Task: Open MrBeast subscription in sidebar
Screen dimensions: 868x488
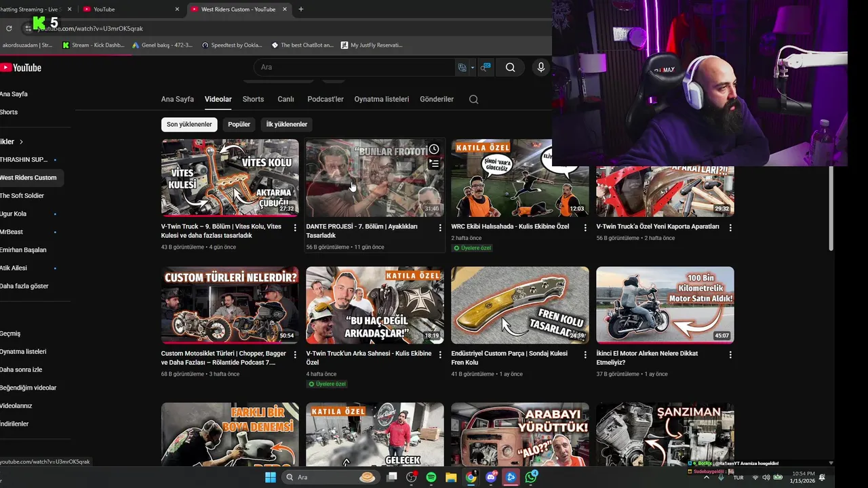Action: pyautogui.click(x=12, y=232)
